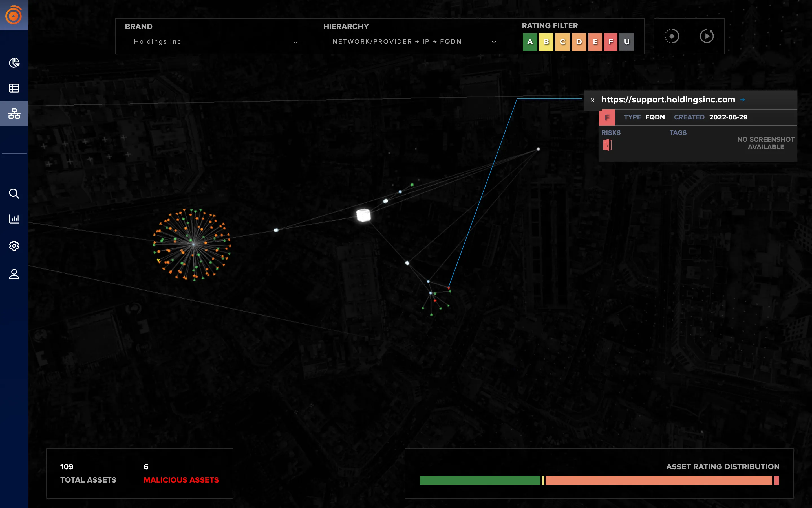
Task: Click the red door risk icon
Action: pos(607,145)
